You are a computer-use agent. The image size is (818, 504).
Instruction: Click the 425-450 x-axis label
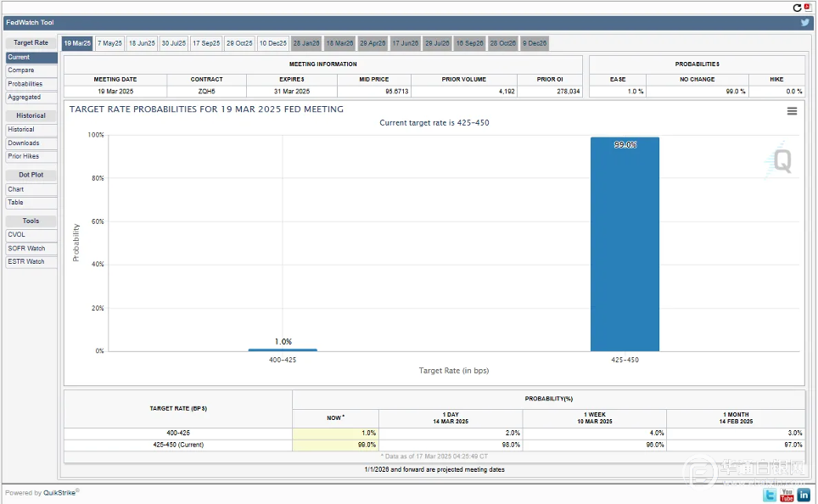(x=625, y=360)
